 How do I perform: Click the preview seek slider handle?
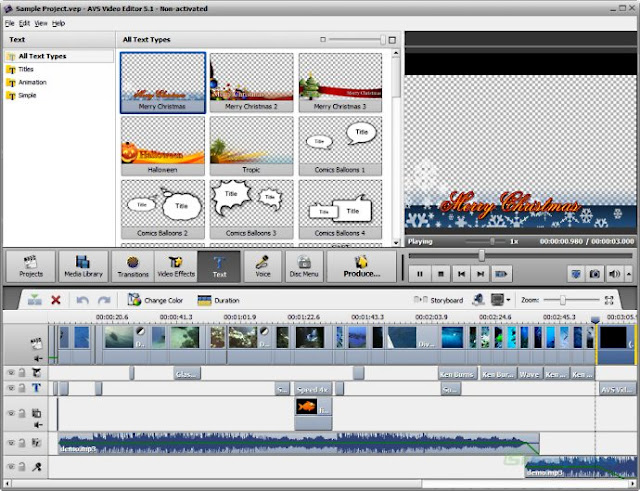click(482, 256)
